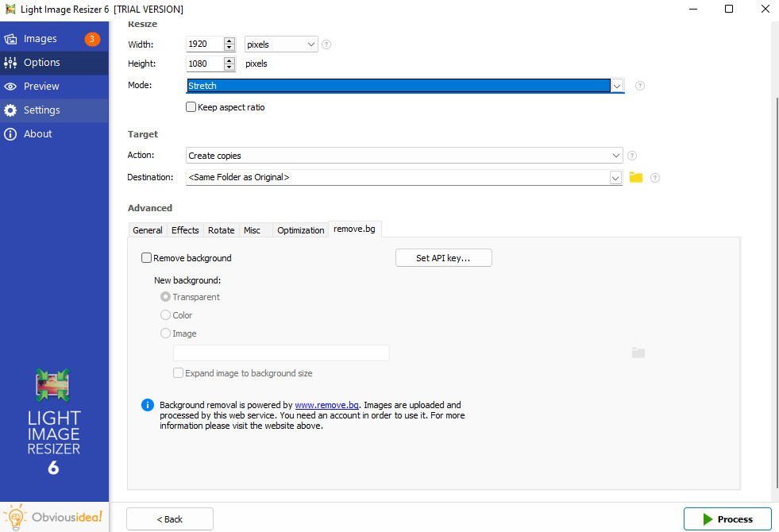
Task: Toggle Expand image to background size
Action: [x=178, y=372]
